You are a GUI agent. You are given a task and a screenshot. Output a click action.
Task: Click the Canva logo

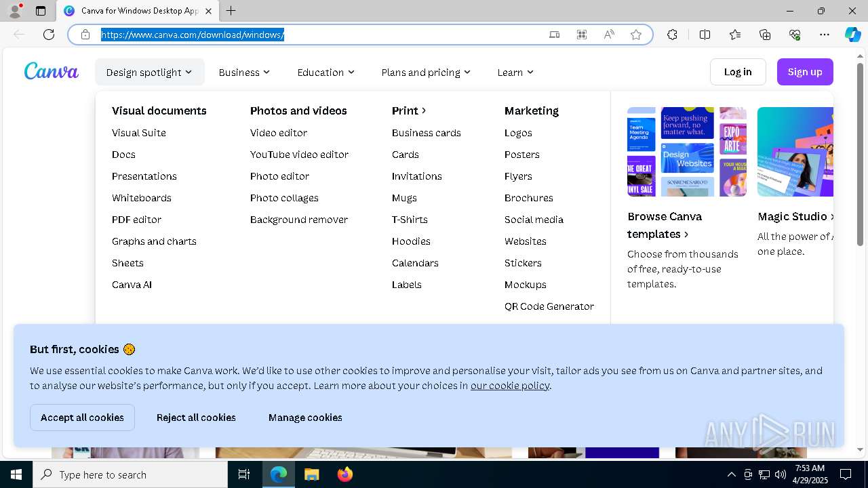click(52, 71)
